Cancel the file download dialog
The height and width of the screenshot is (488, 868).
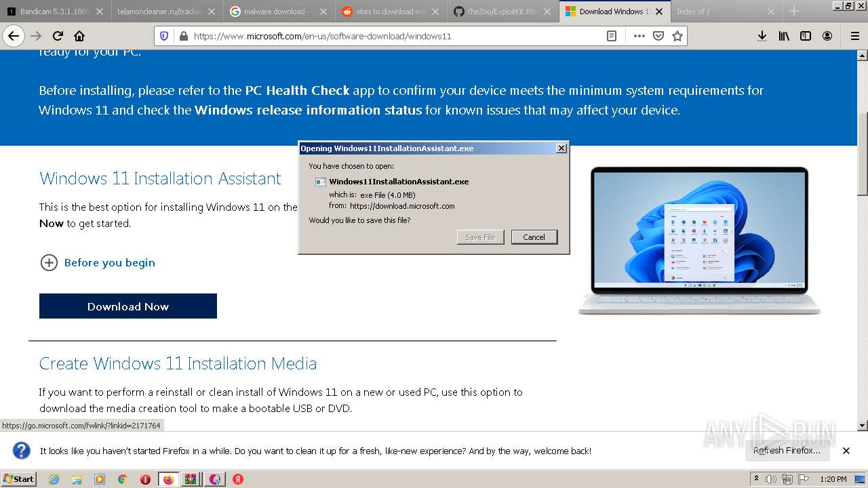(x=534, y=237)
